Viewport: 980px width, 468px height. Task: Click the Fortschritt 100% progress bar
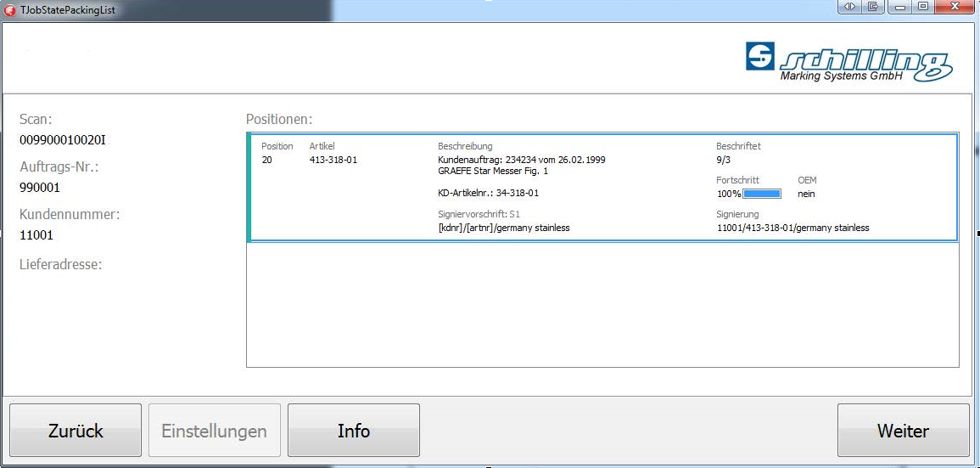pos(761,194)
